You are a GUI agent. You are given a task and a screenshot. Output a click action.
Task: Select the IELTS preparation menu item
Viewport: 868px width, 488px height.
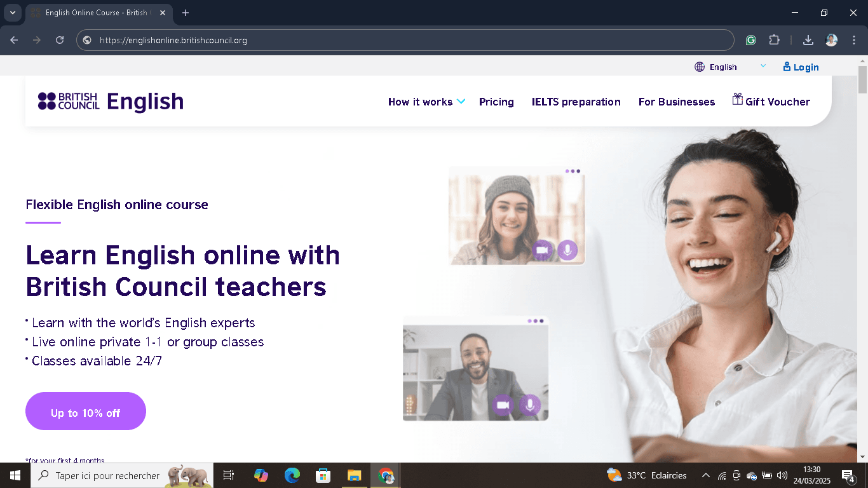576,102
